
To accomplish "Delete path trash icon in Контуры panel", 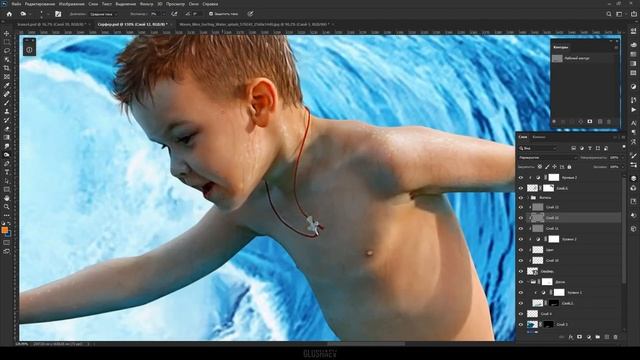I will pyautogui.click(x=609, y=122).
